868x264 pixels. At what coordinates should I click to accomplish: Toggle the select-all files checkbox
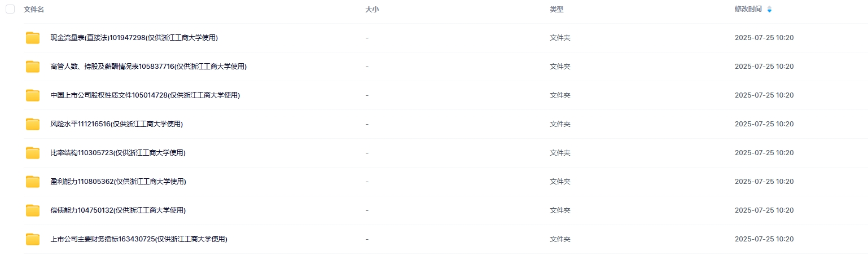point(10,9)
